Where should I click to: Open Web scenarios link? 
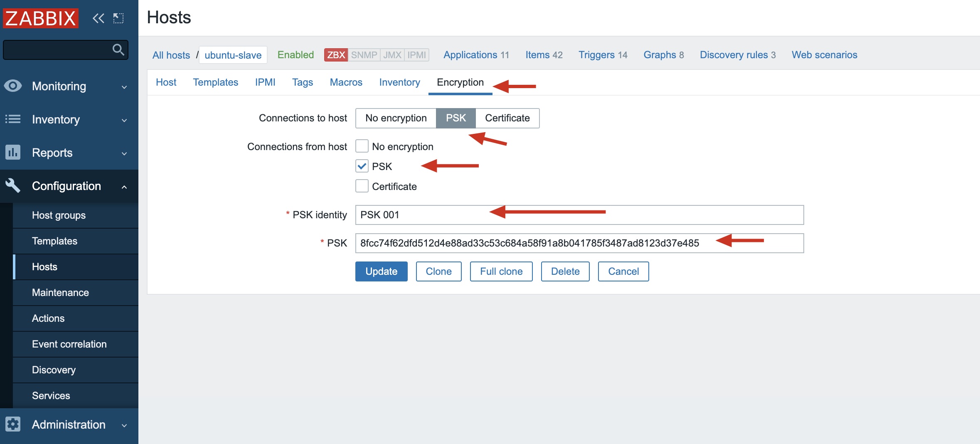pos(824,55)
